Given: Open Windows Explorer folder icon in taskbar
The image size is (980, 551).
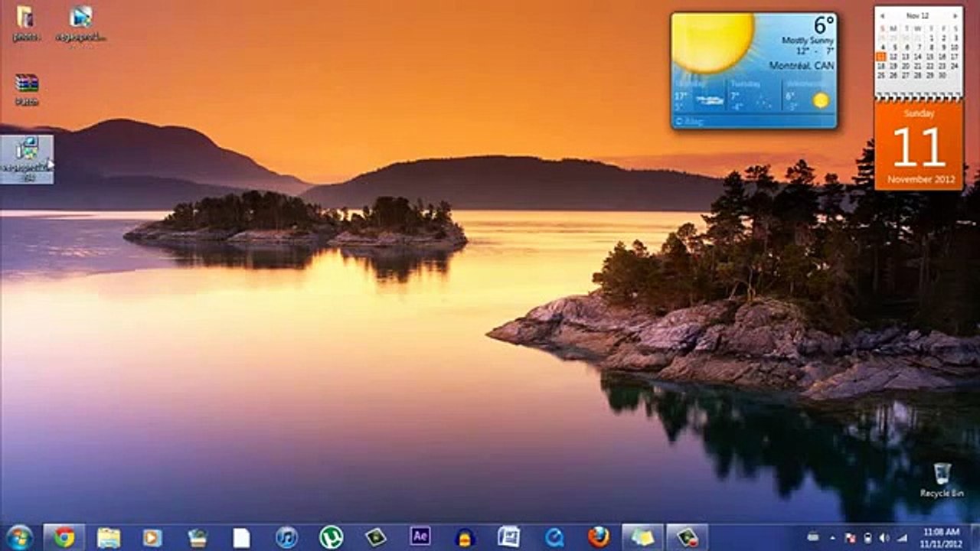Looking at the screenshot, I should (109, 538).
